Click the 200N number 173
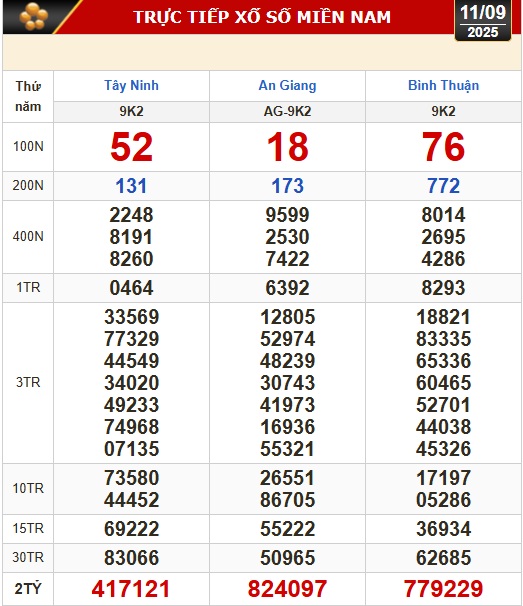The image size is (523, 606). click(x=287, y=186)
